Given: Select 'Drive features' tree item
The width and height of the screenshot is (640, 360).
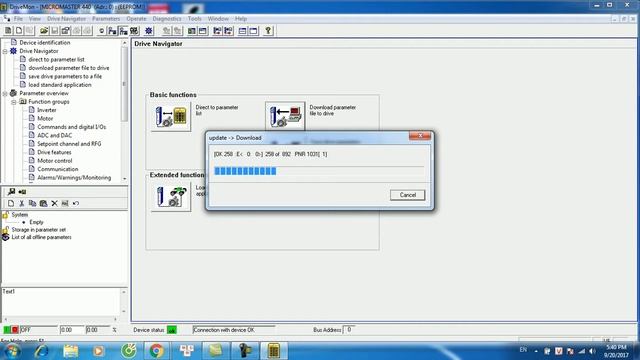Looking at the screenshot, I should click(x=54, y=152).
